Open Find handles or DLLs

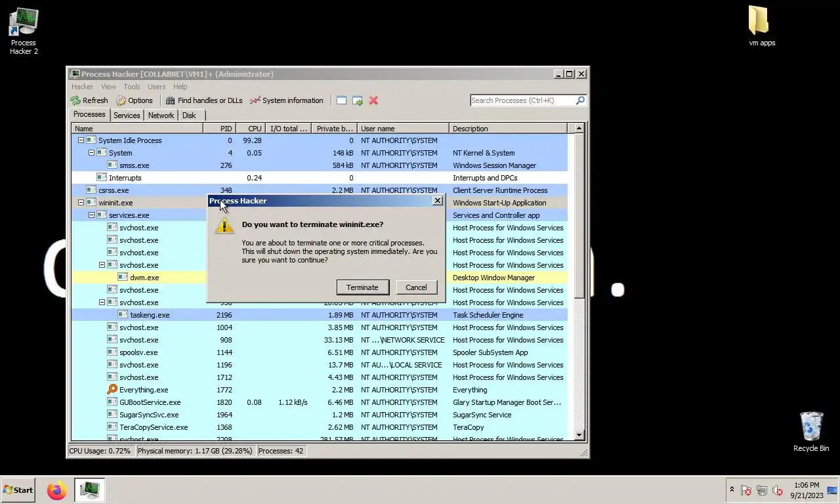coord(204,100)
